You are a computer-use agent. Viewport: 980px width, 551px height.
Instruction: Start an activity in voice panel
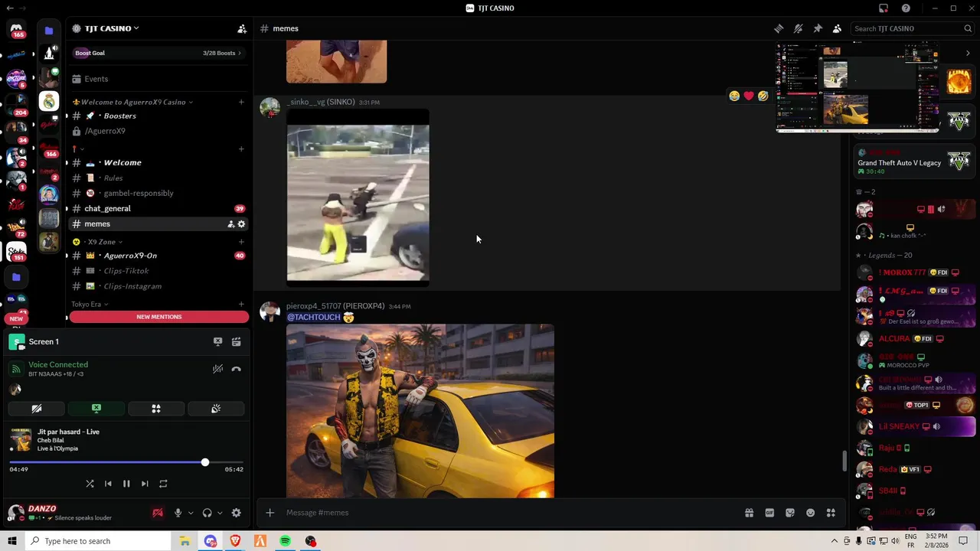(x=156, y=409)
